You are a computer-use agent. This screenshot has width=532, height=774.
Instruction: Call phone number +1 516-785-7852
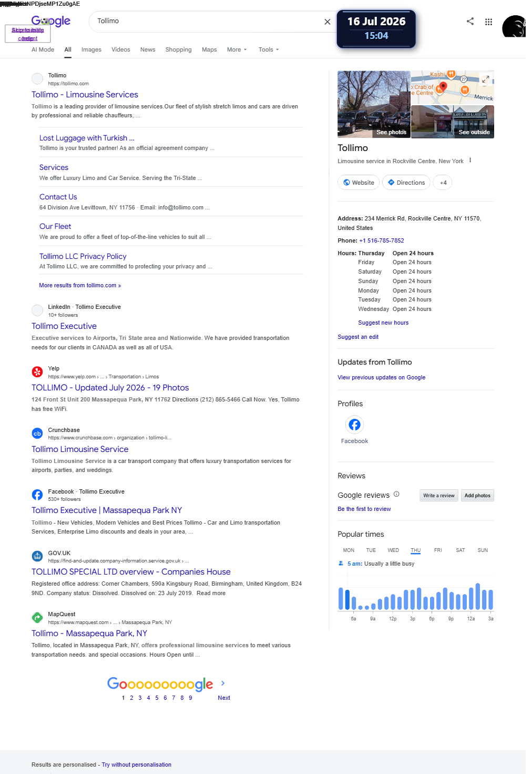[x=382, y=240]
